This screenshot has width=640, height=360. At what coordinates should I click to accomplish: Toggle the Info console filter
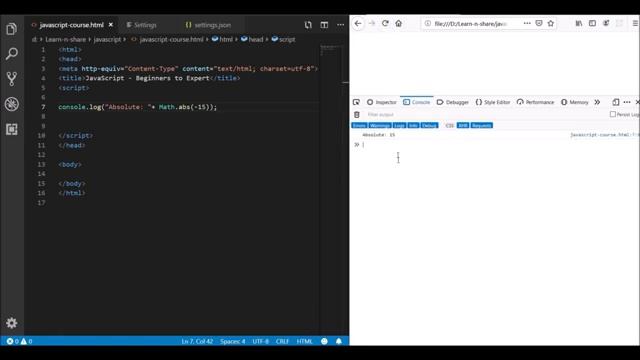pos(413,125)
